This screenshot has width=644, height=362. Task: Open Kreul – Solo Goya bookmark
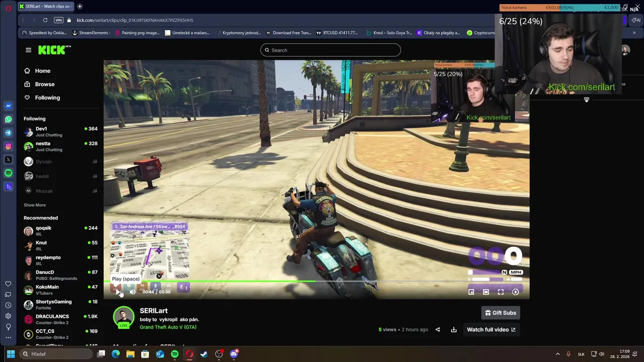[x=389, y=33]
